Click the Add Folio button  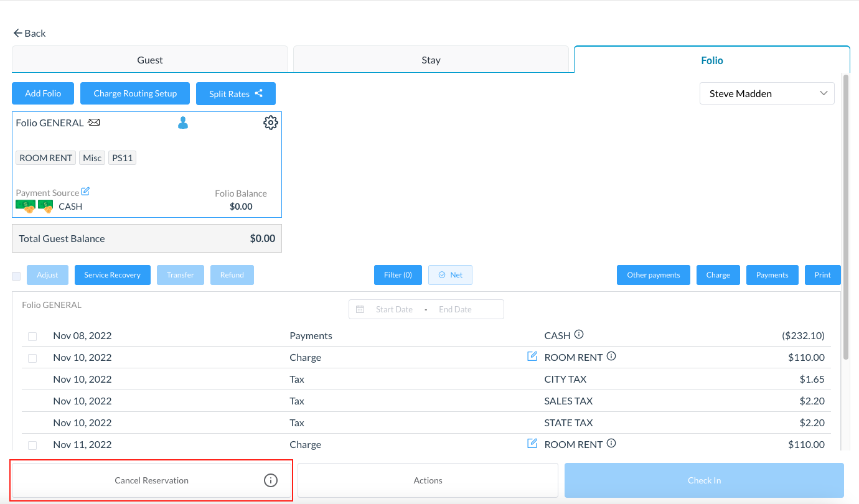pyautogui.click(x=43, y=93)
